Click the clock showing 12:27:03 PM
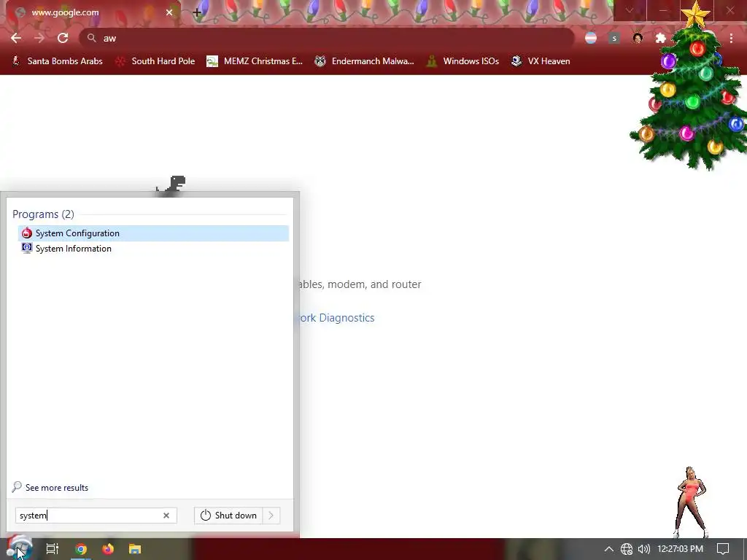Image resolution: width=747 pixels, height=560 pixels. pos(681,549)
